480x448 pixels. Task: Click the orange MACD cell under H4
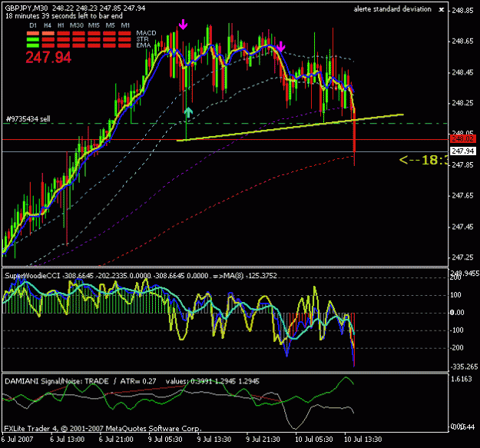pyautogui.click(x=48, y=33)
